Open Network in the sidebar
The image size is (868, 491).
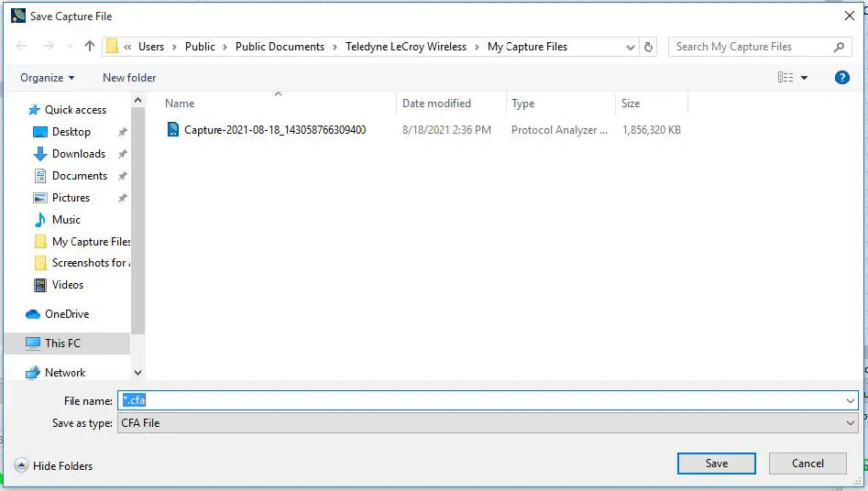click(65, 373)
